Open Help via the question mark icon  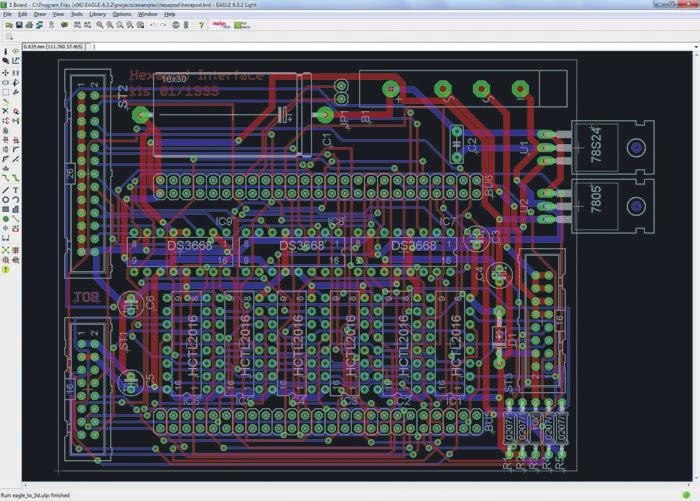201,25
